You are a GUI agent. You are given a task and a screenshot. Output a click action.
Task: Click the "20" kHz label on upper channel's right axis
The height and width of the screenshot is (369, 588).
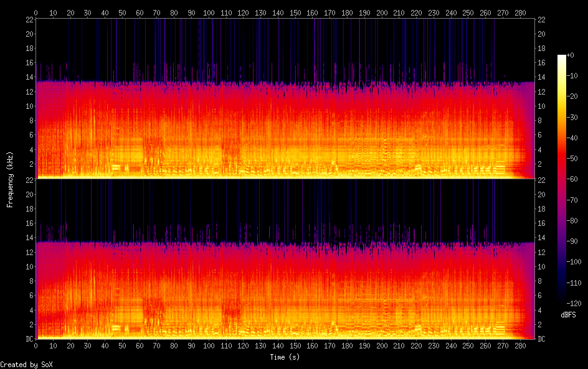541,34
